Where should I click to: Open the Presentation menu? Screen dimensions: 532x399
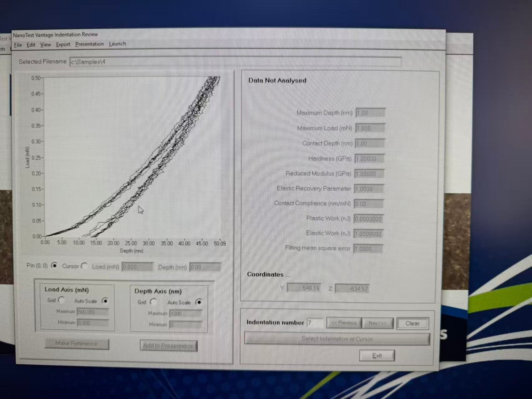point(89,44)
